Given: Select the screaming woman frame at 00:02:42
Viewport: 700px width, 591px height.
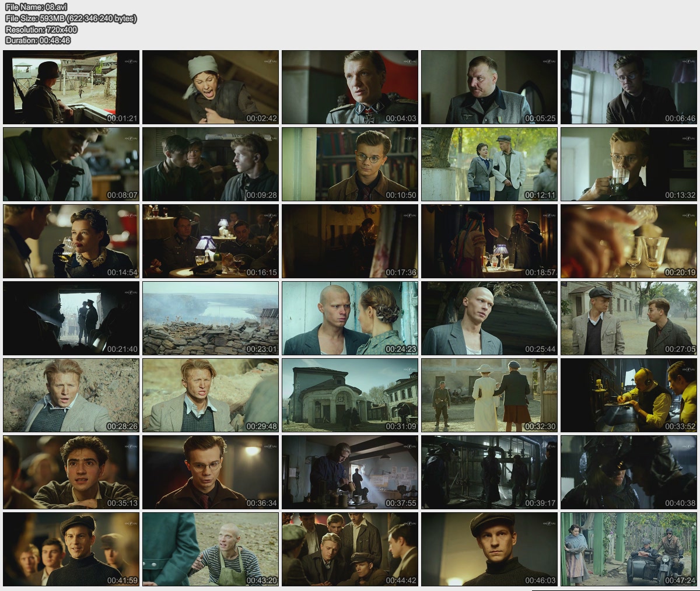Looking at the screenshot, I should pyautogui.click(x=211, y=87).
